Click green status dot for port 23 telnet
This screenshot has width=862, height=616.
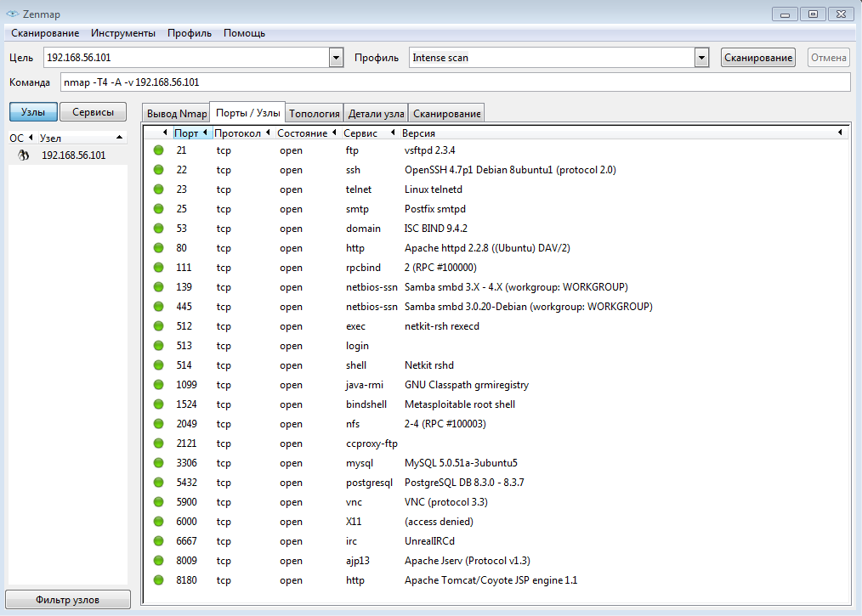[158, 189]
